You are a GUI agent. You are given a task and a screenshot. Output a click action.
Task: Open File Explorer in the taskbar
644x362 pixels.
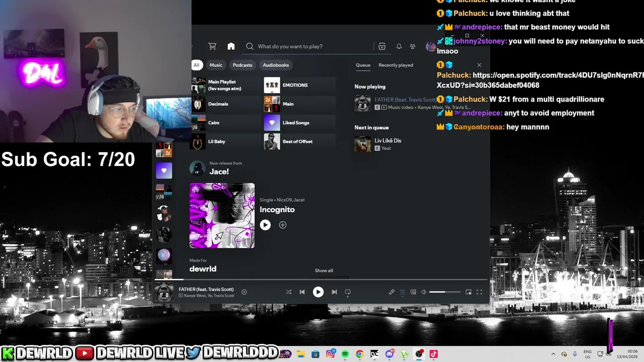click(301, 354)
